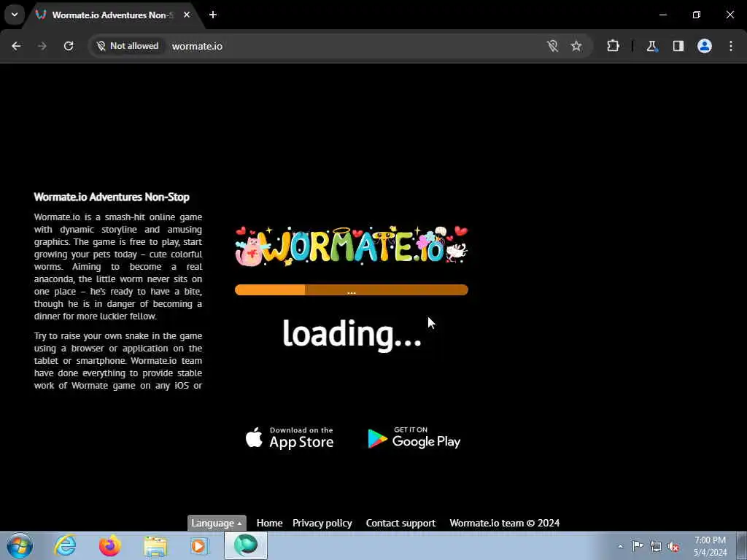The image size is (747, 560).
Task: Open the Windows Start menu
Action: [x=20, y=545]
